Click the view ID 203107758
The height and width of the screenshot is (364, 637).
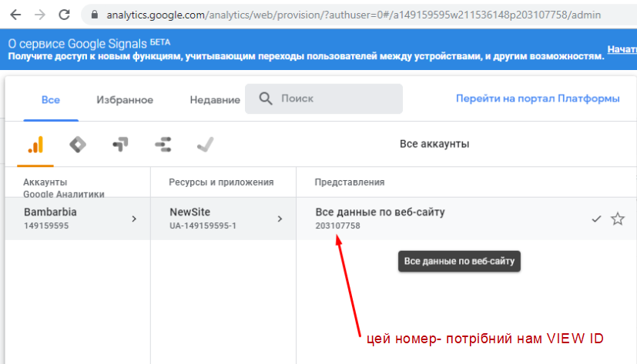pos(337,225)
